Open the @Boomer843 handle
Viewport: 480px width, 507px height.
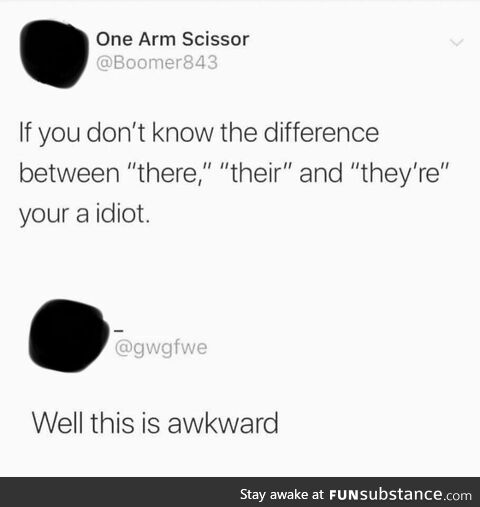[x=157, y=62]
